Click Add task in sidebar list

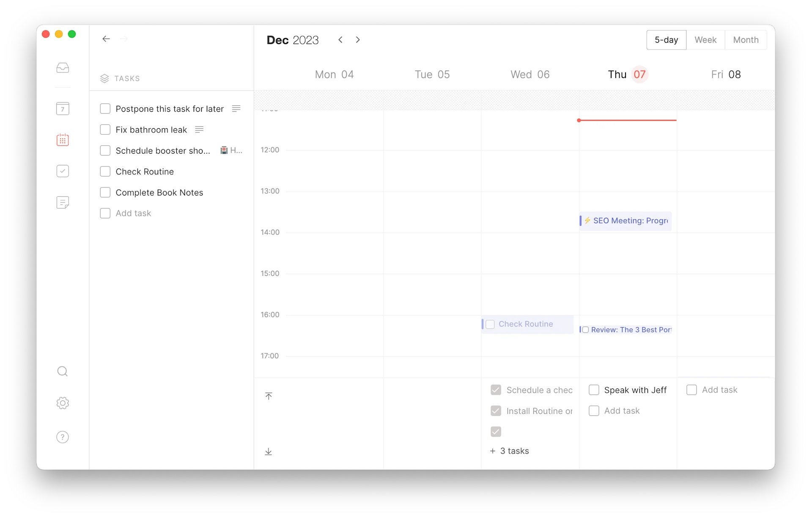133,213
